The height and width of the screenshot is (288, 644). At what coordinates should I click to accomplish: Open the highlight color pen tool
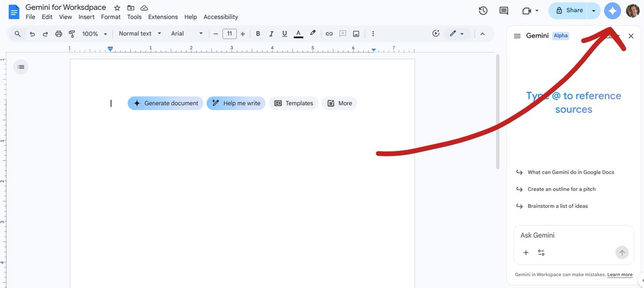pyautogui.click(x=313, y=34)
